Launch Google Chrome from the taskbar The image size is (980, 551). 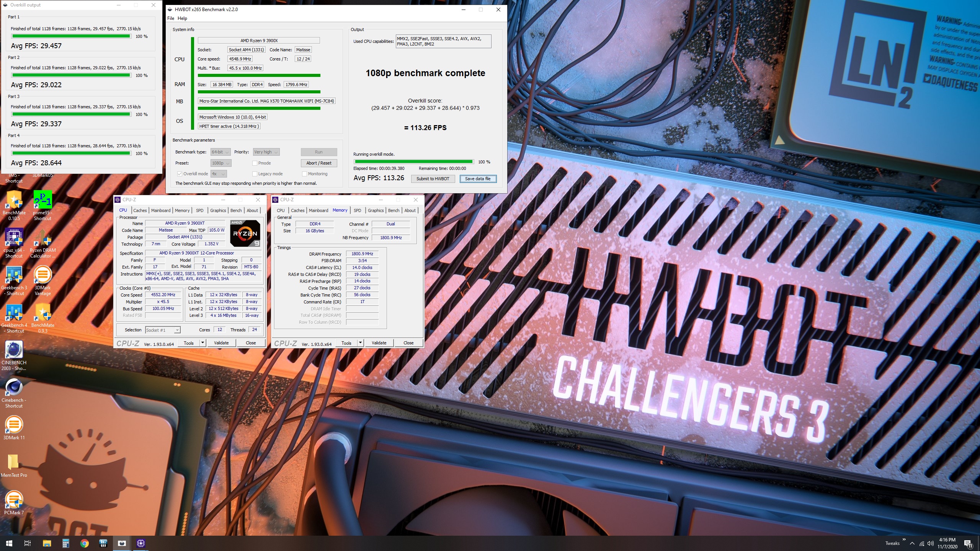[x=84, y=543]
